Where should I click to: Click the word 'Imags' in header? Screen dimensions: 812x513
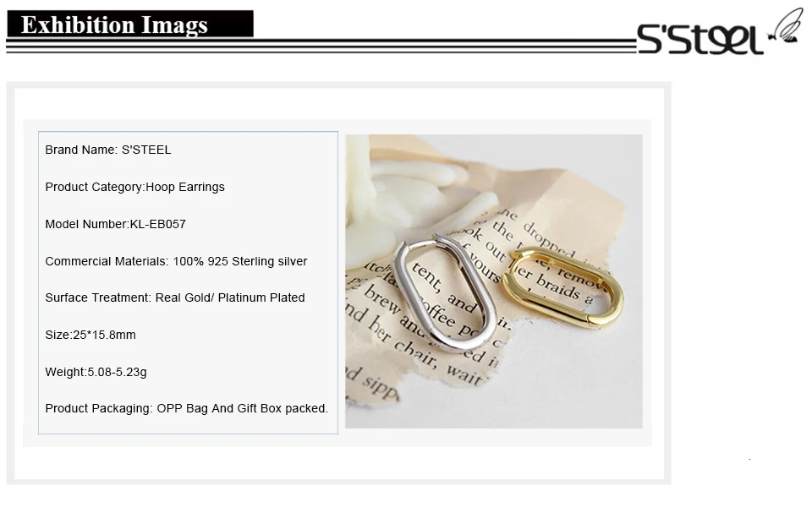174,26
